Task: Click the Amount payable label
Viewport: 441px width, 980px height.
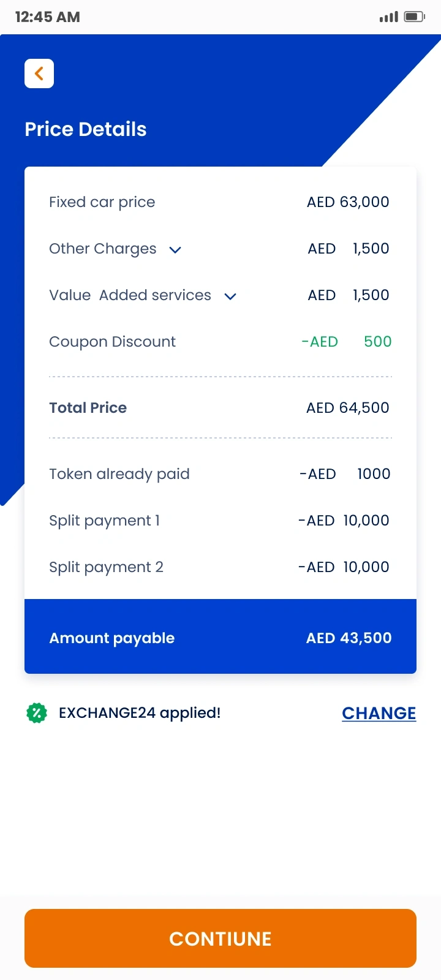Action: pos(111,638)
